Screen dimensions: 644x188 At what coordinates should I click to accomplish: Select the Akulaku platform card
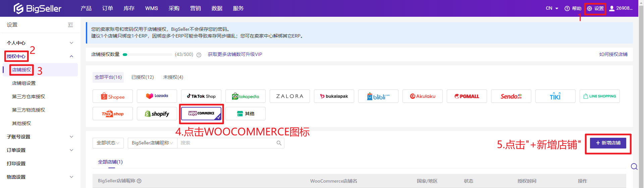(x=423, y=96)
